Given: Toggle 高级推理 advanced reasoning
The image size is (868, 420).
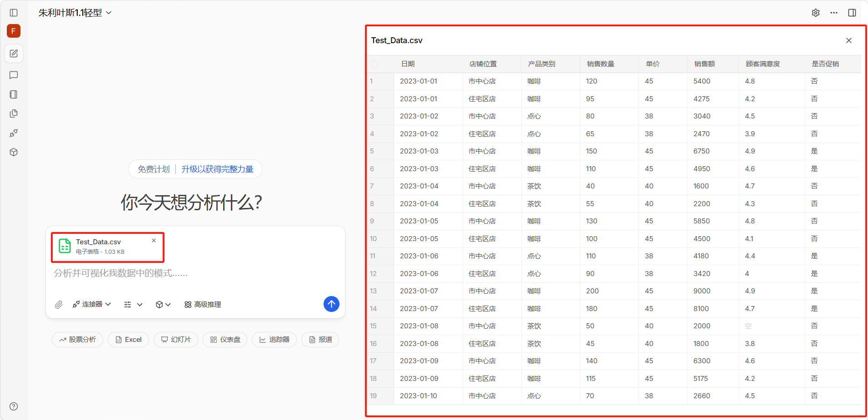Looking at the screenshot, I should [203, 305].
